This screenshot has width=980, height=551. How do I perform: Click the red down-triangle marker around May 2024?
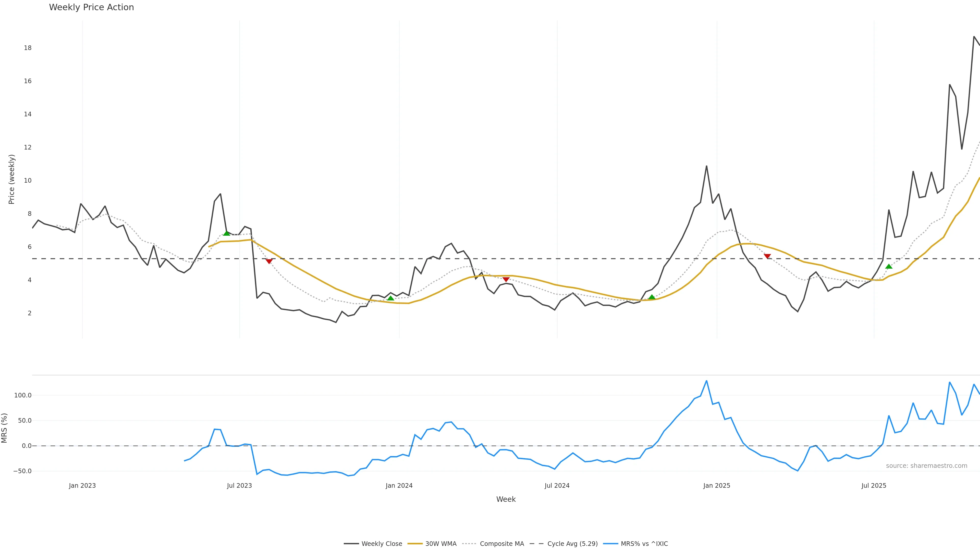[x=506, y=280]
